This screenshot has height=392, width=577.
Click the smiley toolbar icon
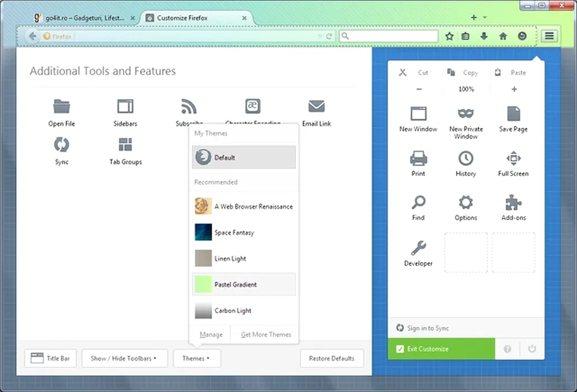pyautogui.click(x=522, y=36)
